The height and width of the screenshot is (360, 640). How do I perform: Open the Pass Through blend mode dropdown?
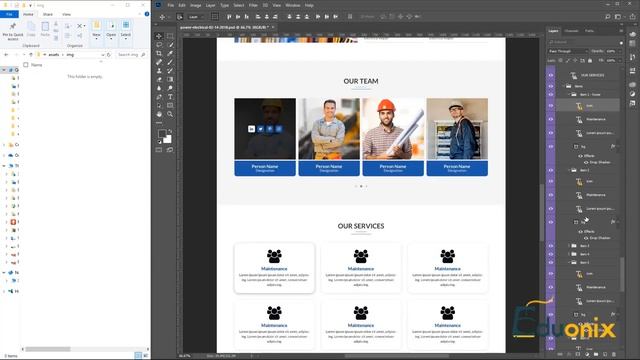[x=567, y=51]
